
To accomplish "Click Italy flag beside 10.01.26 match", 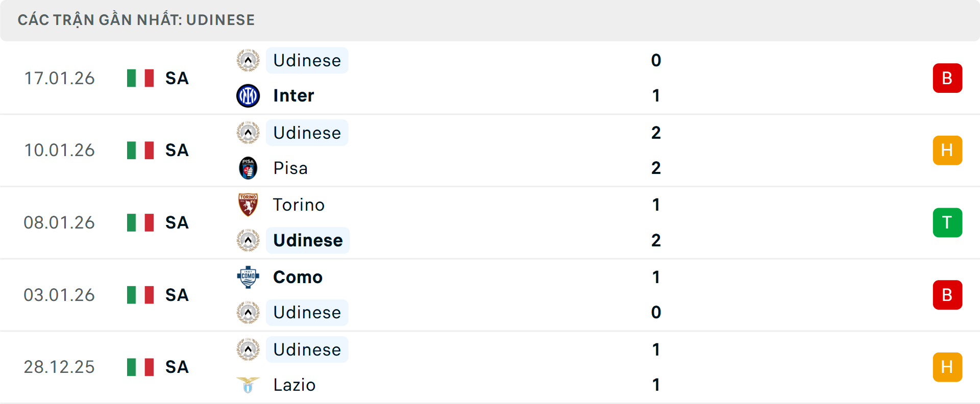I will pyautogui.click(x=140, y=150).
